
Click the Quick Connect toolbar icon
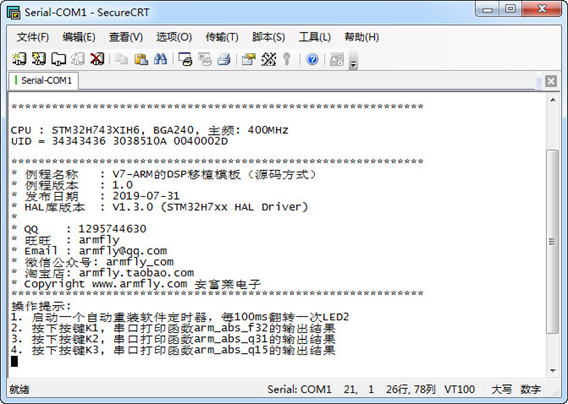pos(39,59)
